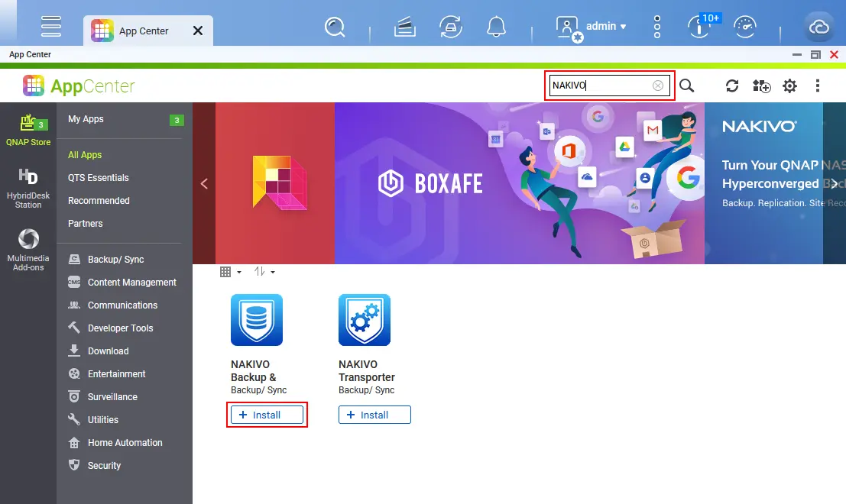
Task: Run search with the App Center magnifier
Action: tap(686, 86)
